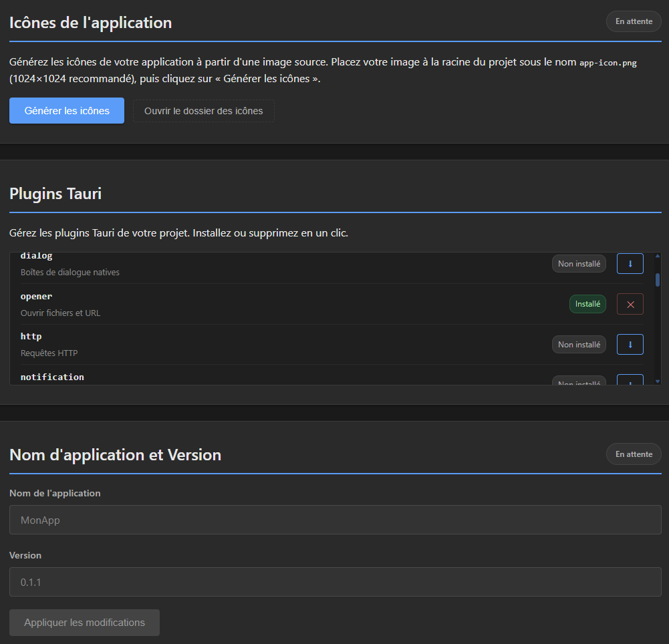Click the app-icon.png filename text
Image resolution: width=669 pixels, height=644 pixels.
608,63
